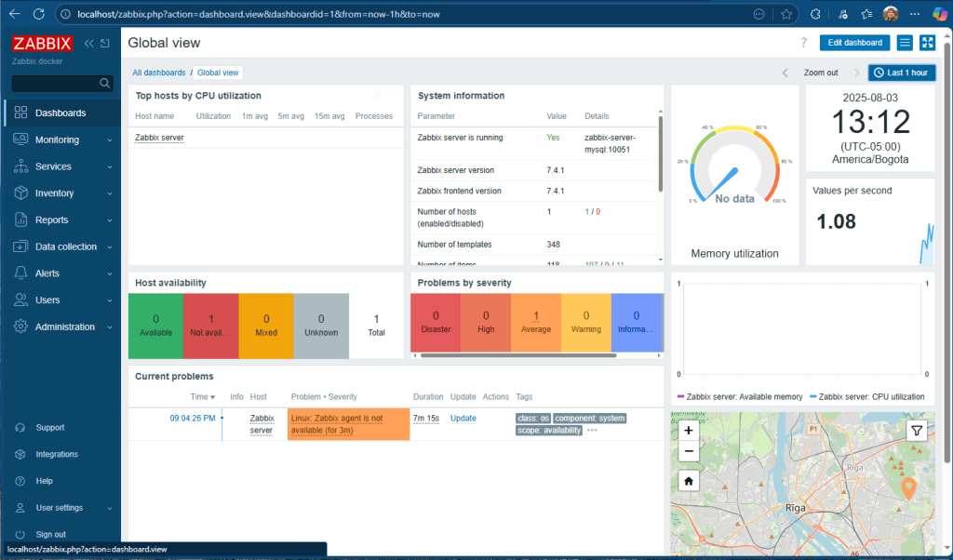This screenshot has height=560, width=953.
Task: Zoom in on the Riga map
Action: (x=688, y=431)
